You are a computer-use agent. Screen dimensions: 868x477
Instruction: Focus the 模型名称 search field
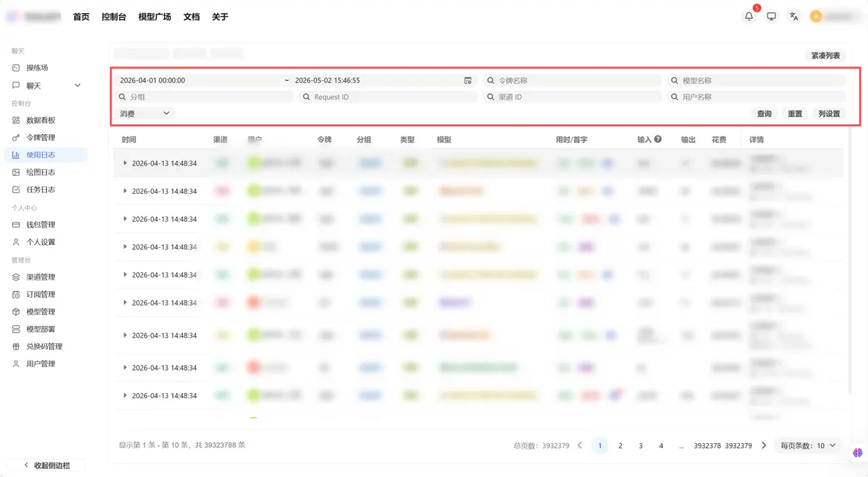tap(756, 80)
